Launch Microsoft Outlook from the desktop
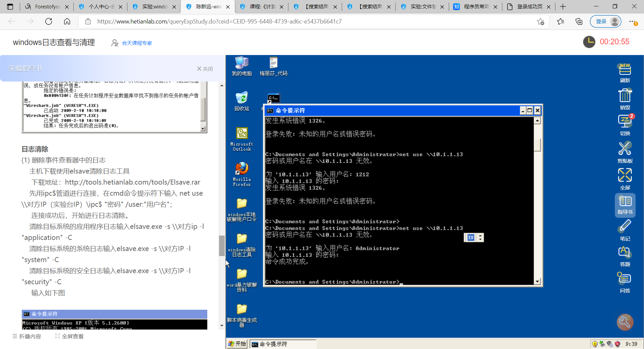The image size is (644, 349). (241, 139)
